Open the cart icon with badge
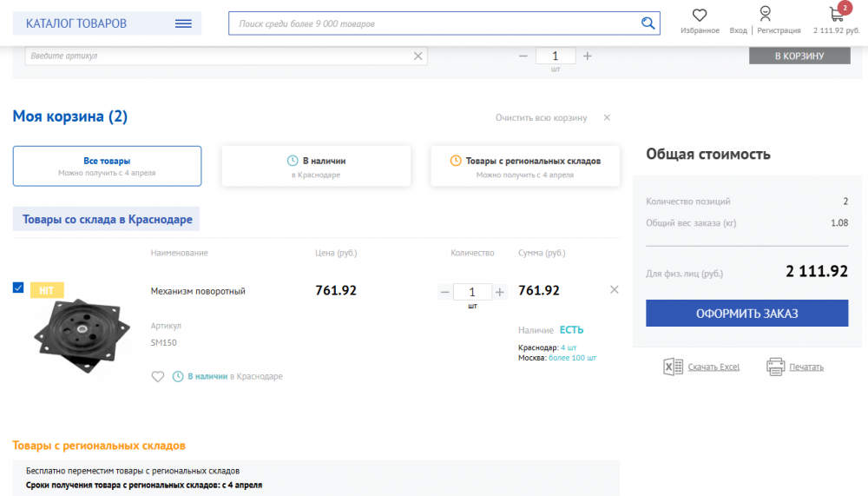Image resolution: width=868 pixels, height=496 pixels. click(x=837, y=14)
